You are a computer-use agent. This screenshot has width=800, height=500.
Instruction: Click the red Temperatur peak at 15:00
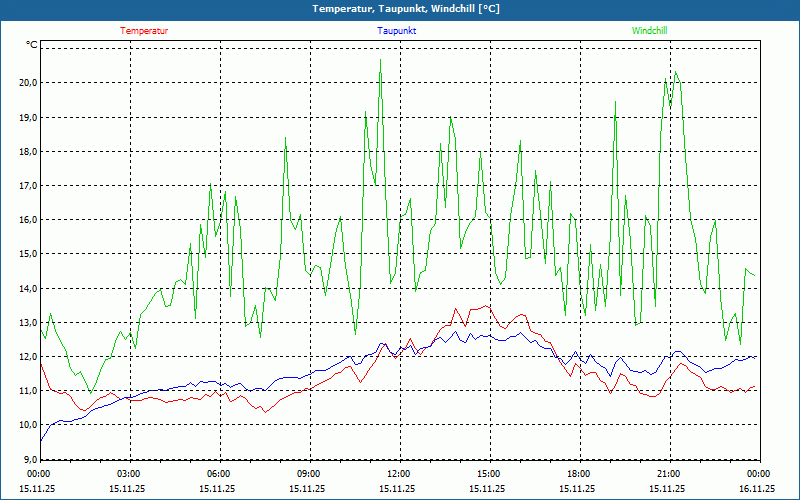coord(487,306)
